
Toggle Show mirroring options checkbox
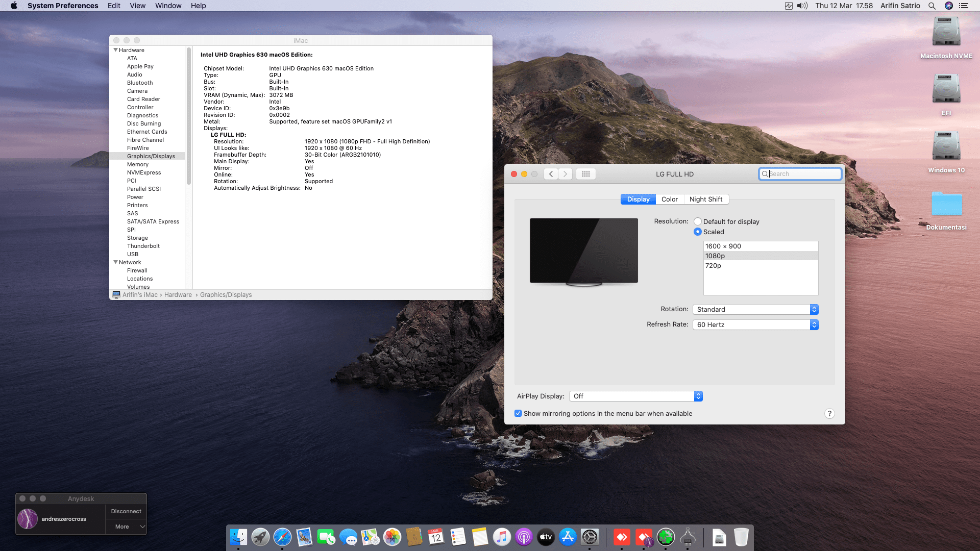(x=518, y=413)
